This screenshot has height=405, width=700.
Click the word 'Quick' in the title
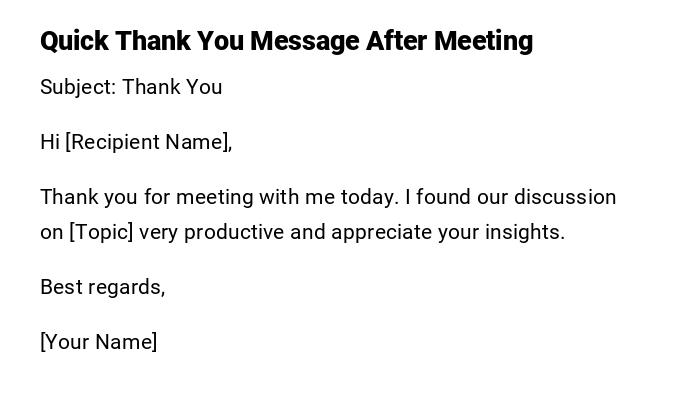pos(74,41)
